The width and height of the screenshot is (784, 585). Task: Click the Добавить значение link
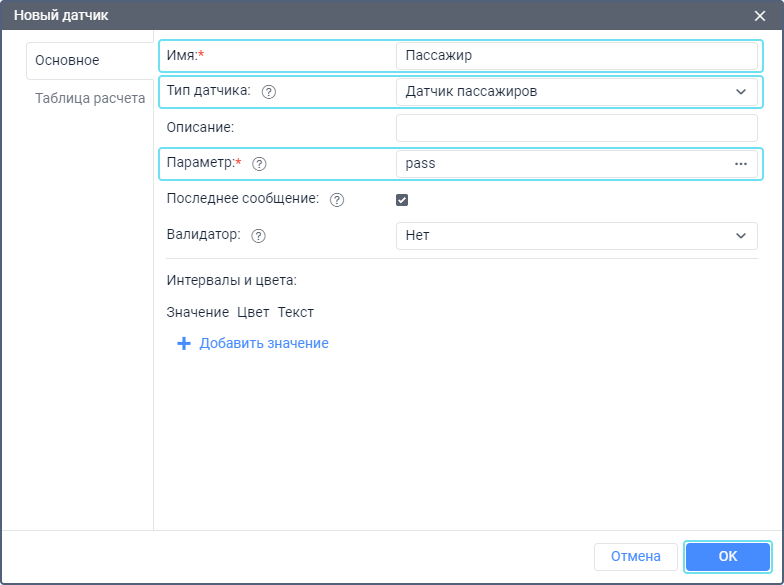tap(264, 343)
